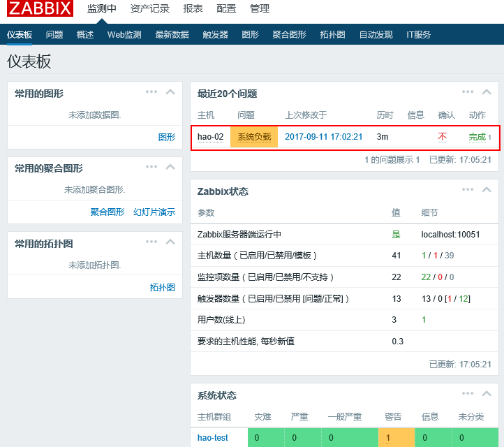504x447 pixels.
Task: Switch to the 仪表板 submenu tab
Action: 20,34
